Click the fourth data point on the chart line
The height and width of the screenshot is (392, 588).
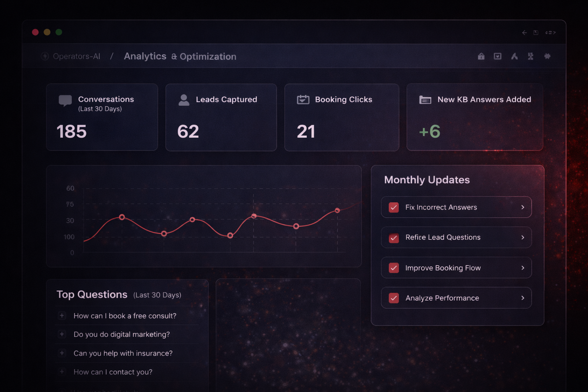pos(230,235)
